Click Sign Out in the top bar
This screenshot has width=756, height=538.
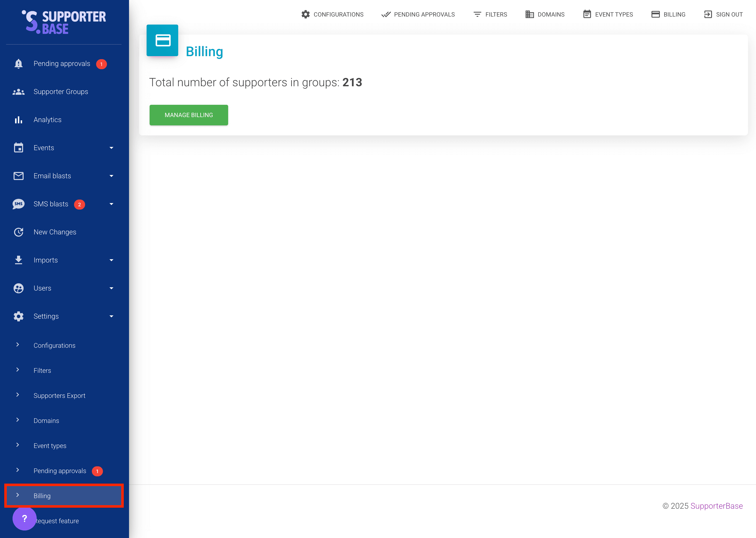coord(723,14)
